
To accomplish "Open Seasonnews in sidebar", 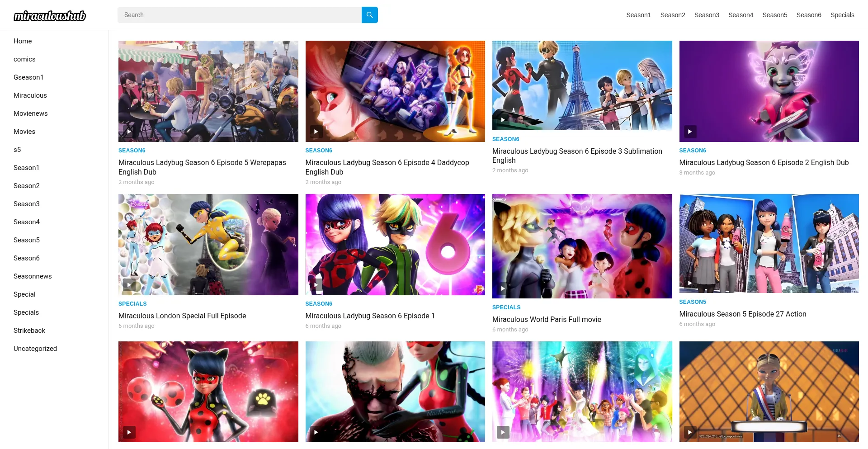I will [x=33, y=276].
